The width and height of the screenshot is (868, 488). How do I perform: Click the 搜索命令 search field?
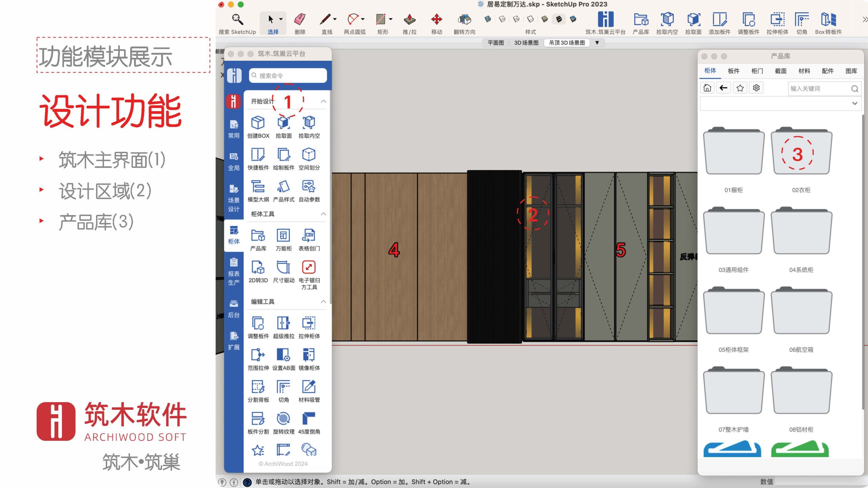pos(288,75)
